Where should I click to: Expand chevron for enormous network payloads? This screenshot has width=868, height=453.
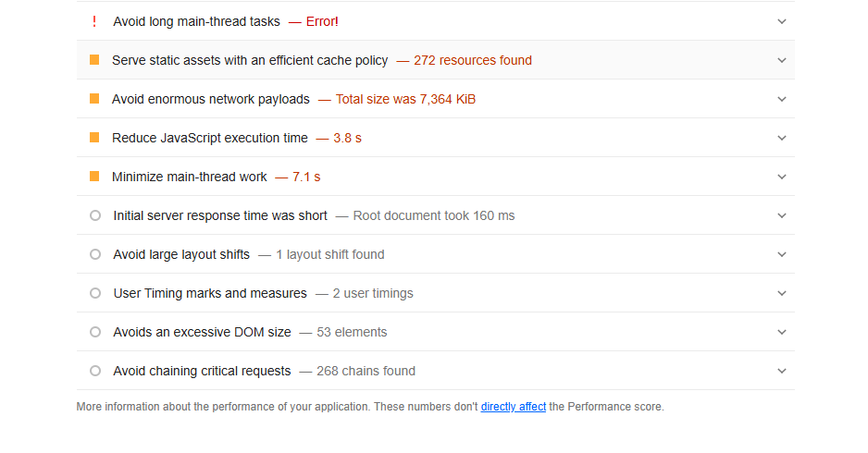(782, 99)
